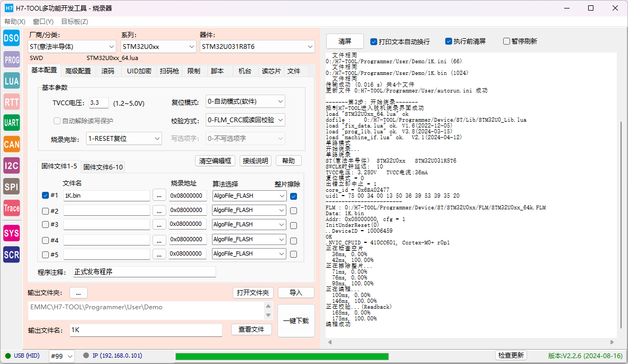Image resolution: width=628 pixels, height=364 pixels.
Task: Open the 系列 STM32U0xx series dropdown
Action: pos(158,46)
